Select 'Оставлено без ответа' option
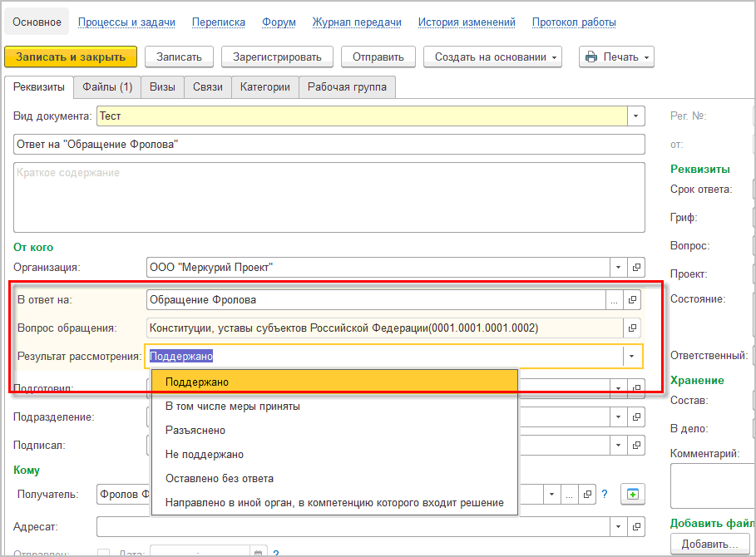 [x=334, y=479]
